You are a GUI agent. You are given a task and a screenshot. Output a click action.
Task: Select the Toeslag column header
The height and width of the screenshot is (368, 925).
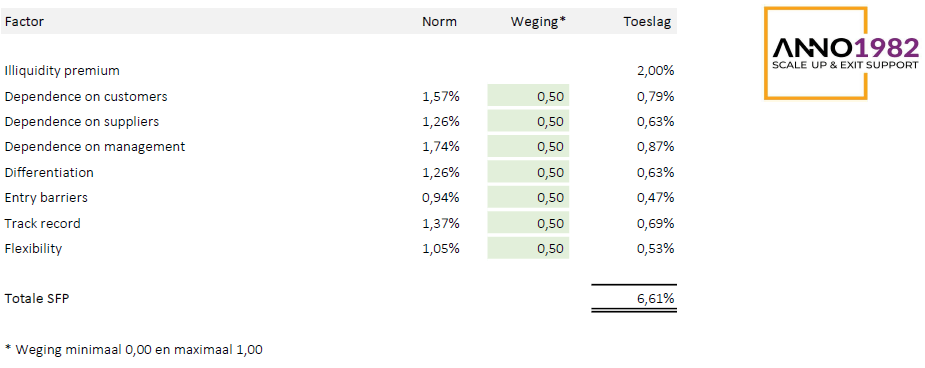click(x=647, y=22)
